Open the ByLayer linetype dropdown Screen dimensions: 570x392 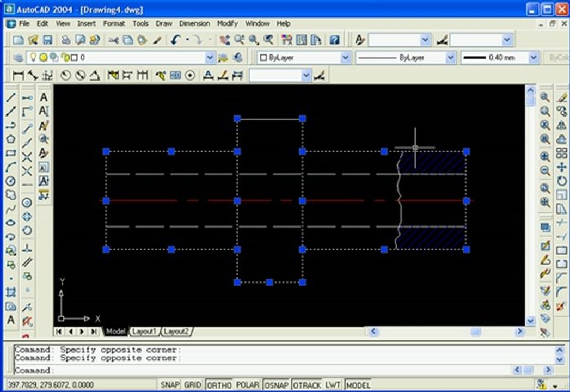(450, 58)
